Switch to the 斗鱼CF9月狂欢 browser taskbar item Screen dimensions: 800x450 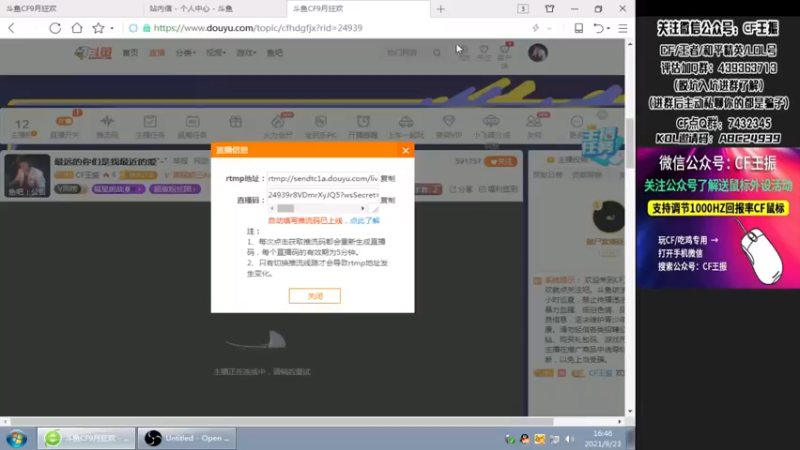click(x=86, y=438)
